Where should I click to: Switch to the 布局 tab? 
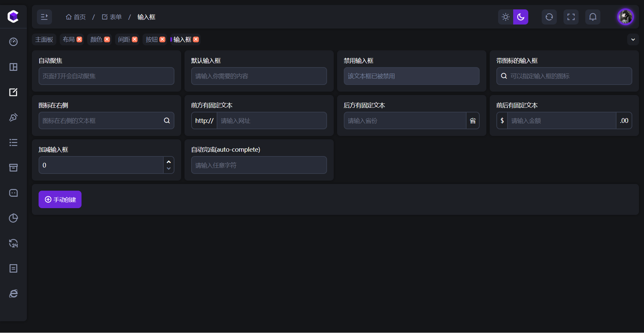pyautogui.click(x=69, y=40)
